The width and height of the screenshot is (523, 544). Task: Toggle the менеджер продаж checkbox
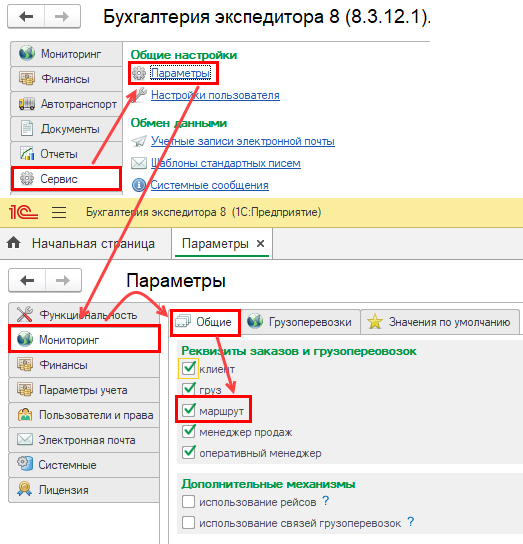[188, 432]
